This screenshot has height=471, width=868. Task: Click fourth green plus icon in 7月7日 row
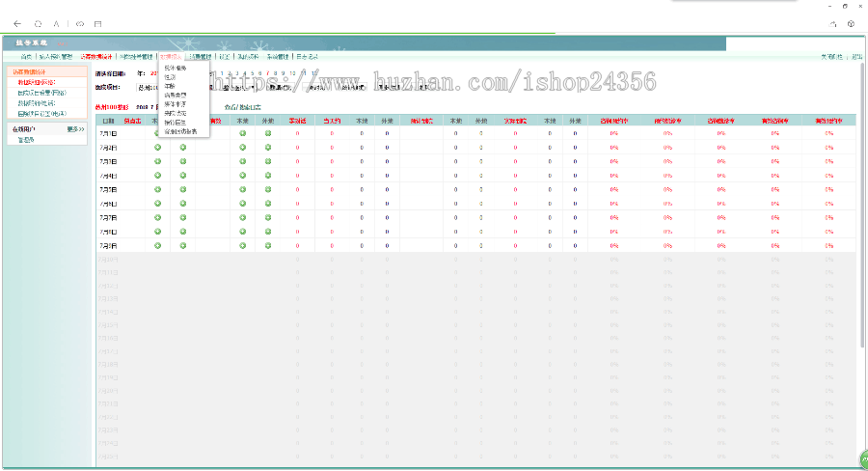pyautogui.click(x=268, y=218)
